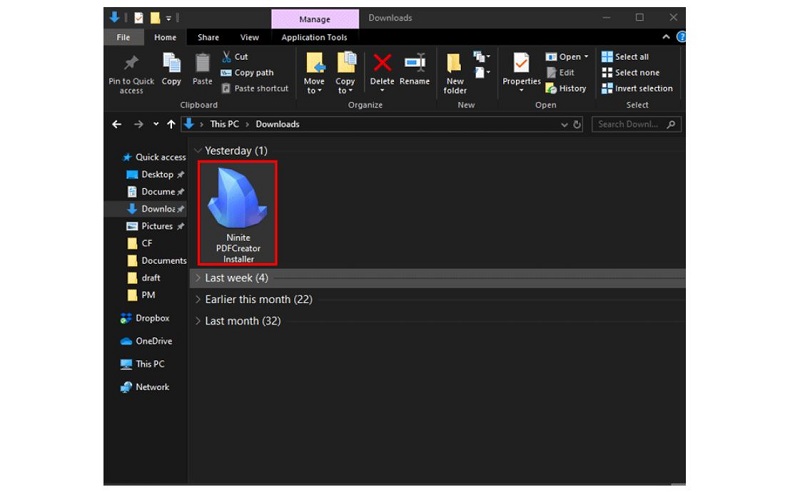800x492 pixels.
Task: Open OneDrive in the navigation pane
Action: coord(146,341)
